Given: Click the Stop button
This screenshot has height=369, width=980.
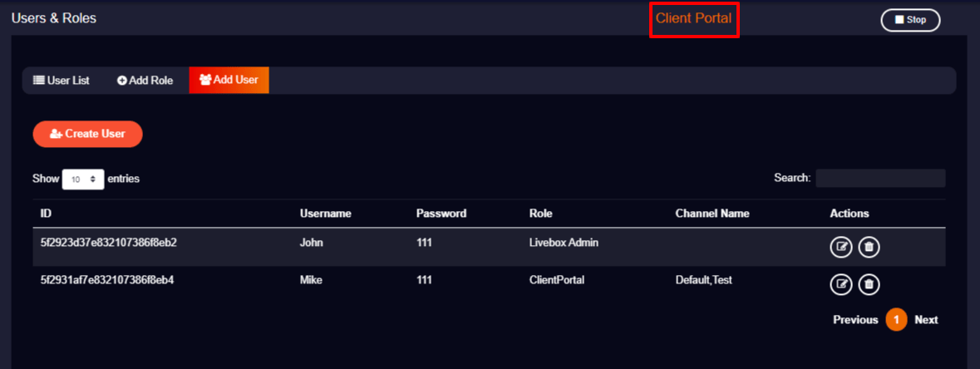Looking at the screenshot, I should pyautogui.click(x=911, y=20).
